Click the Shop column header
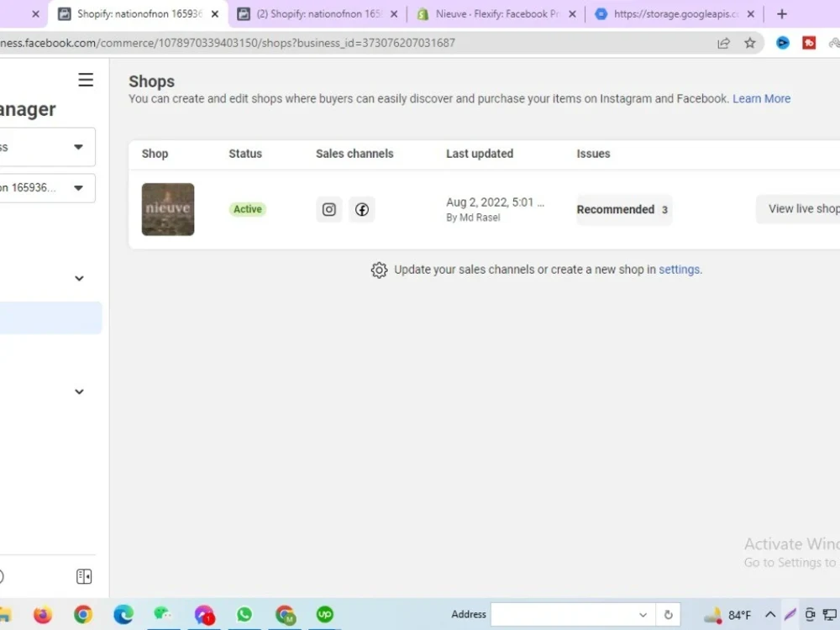 (155, 154)
